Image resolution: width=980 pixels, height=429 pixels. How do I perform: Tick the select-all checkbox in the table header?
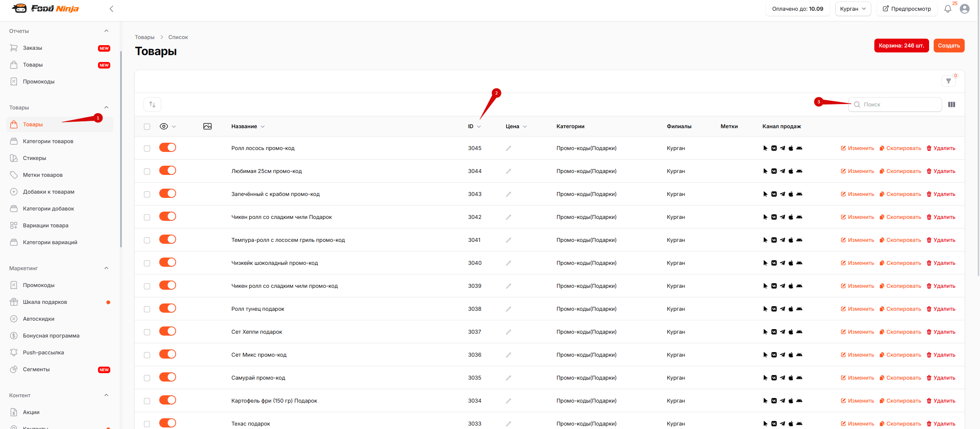click(147, 127)
